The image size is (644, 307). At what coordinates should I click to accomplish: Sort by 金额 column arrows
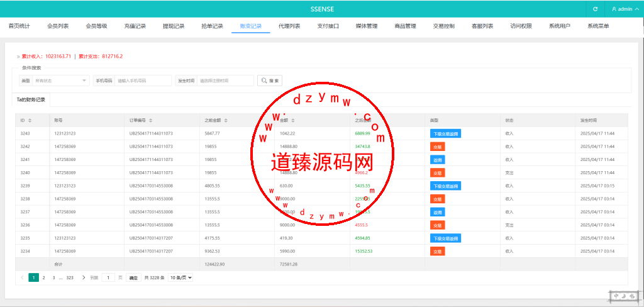click(x=293, y=120)
